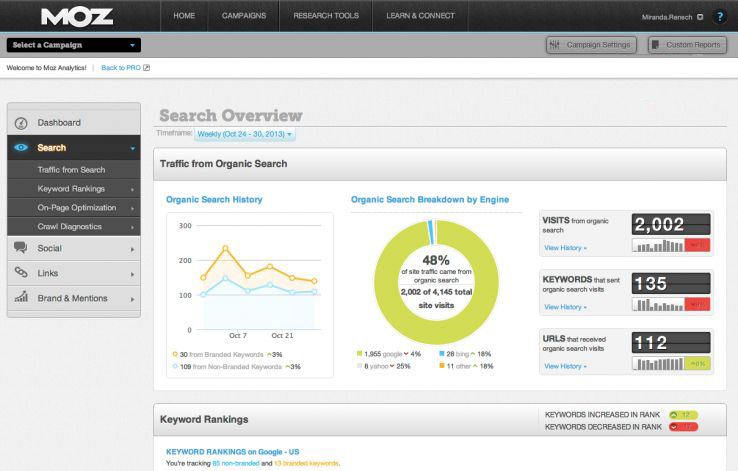Follow the Back to PRO link
The width and height of the screenshot is (738, 471).
[121, 68]
